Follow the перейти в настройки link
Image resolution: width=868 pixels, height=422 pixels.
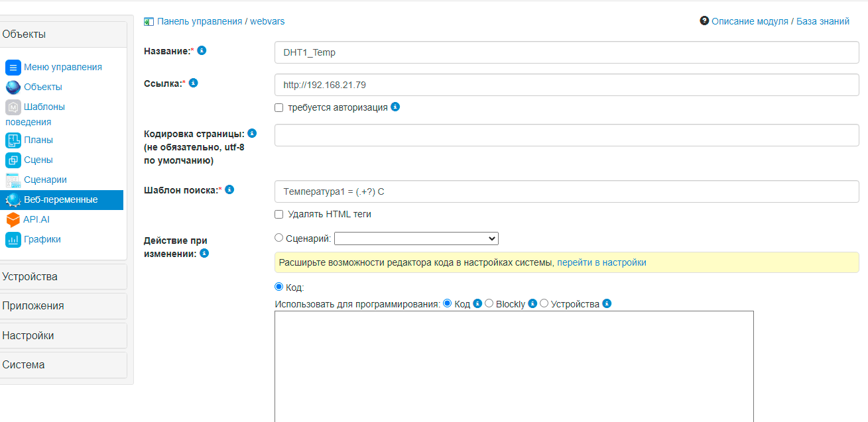coord(601,262)
